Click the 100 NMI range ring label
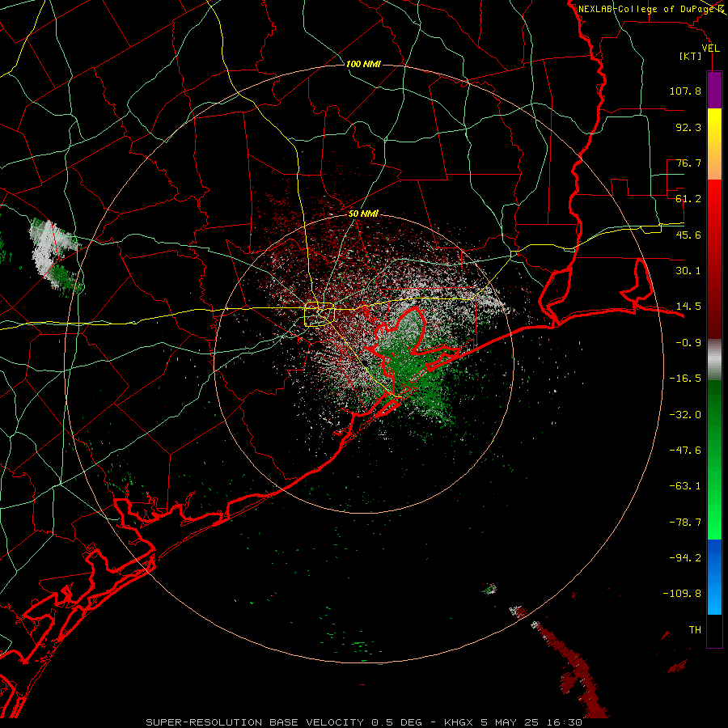Screen dimensions: 728x728 pyautogui.click(x=363, y=64)
